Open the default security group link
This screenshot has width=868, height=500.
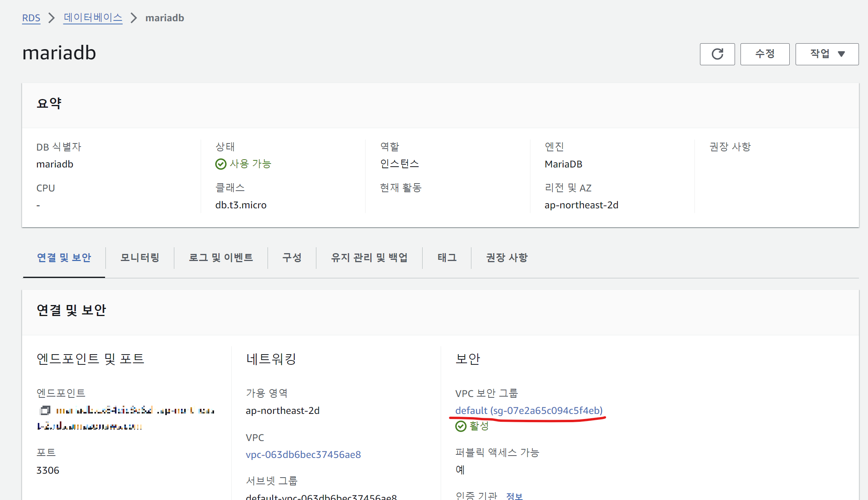coord(528,410)
